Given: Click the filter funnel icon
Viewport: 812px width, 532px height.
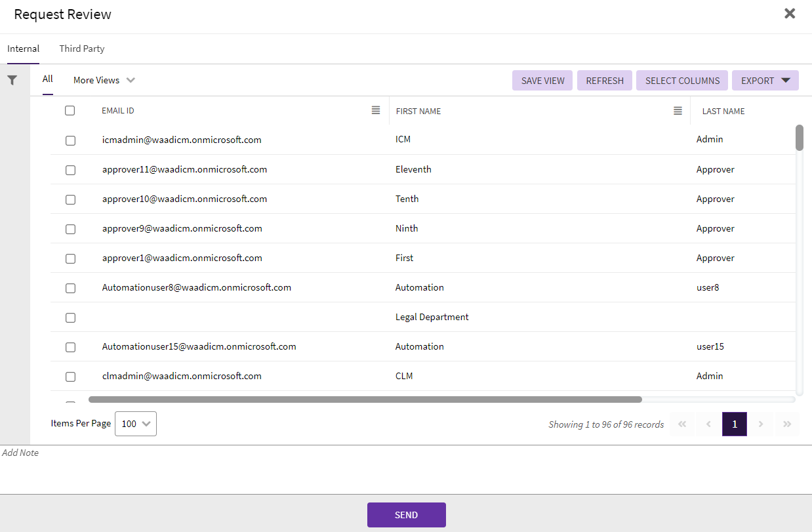Looking at the screenshot, I should click(x=12, y=80).
